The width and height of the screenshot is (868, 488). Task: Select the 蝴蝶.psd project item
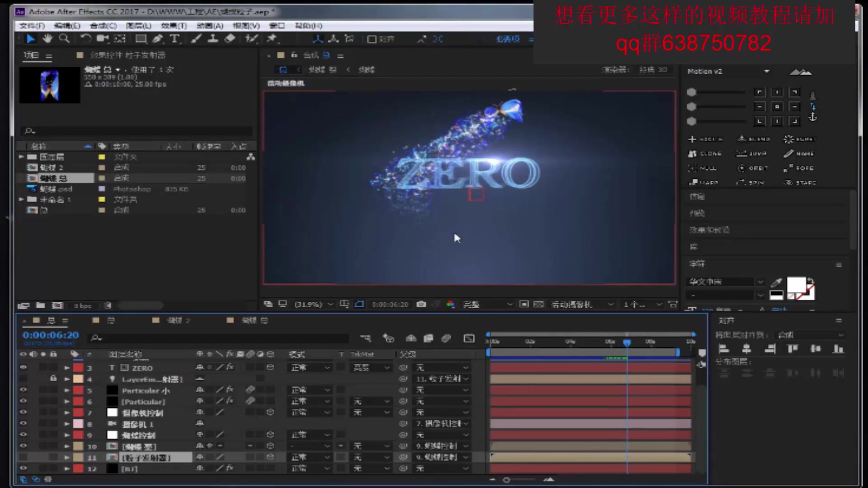point(56,189)
